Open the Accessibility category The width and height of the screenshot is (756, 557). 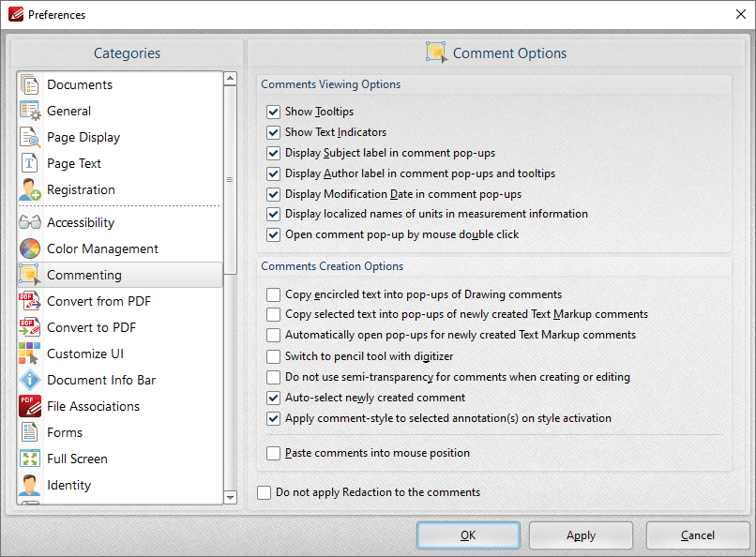coord(120,222)
